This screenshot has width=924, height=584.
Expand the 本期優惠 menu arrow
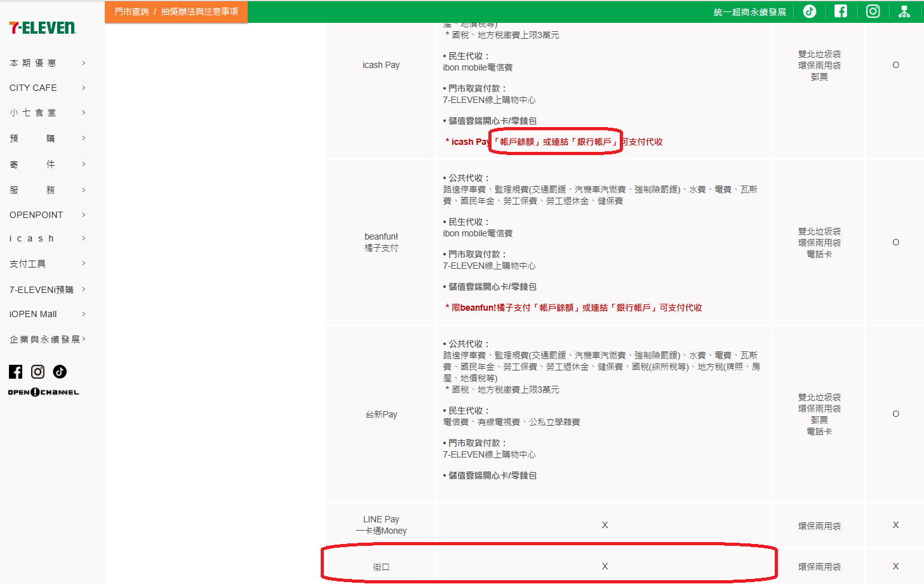click(83, 63)
